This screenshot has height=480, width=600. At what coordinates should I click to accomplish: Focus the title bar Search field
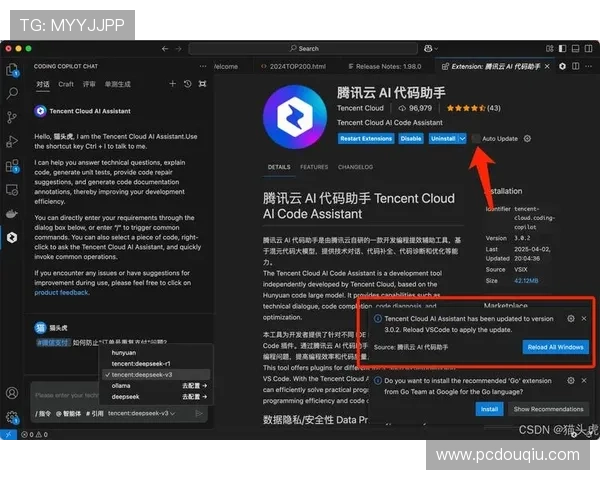(303, 49)
